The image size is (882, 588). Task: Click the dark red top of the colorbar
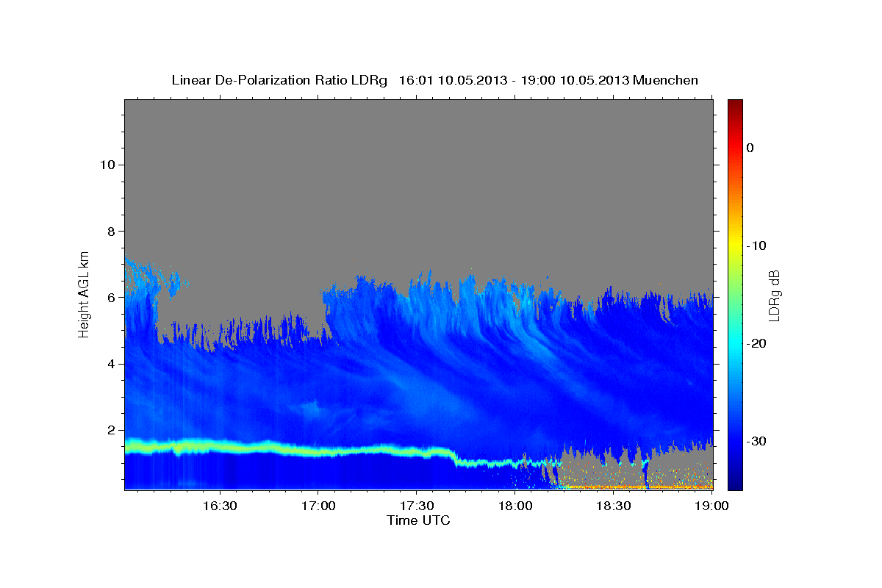coord(735,105)
